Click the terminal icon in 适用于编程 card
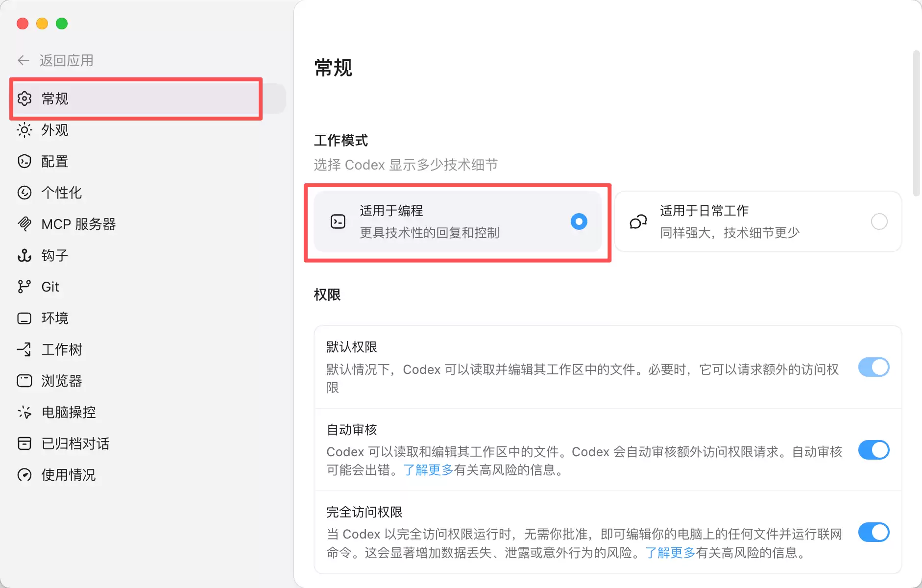Viewport: 922px width, 588px height. [x=338, y=221]
